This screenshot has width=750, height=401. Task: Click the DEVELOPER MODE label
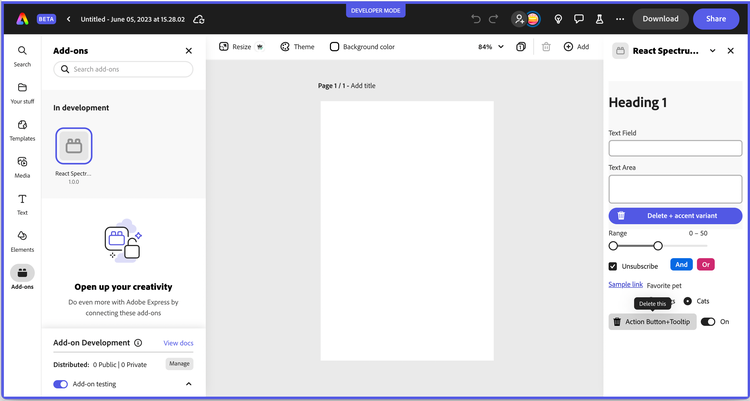375,11
